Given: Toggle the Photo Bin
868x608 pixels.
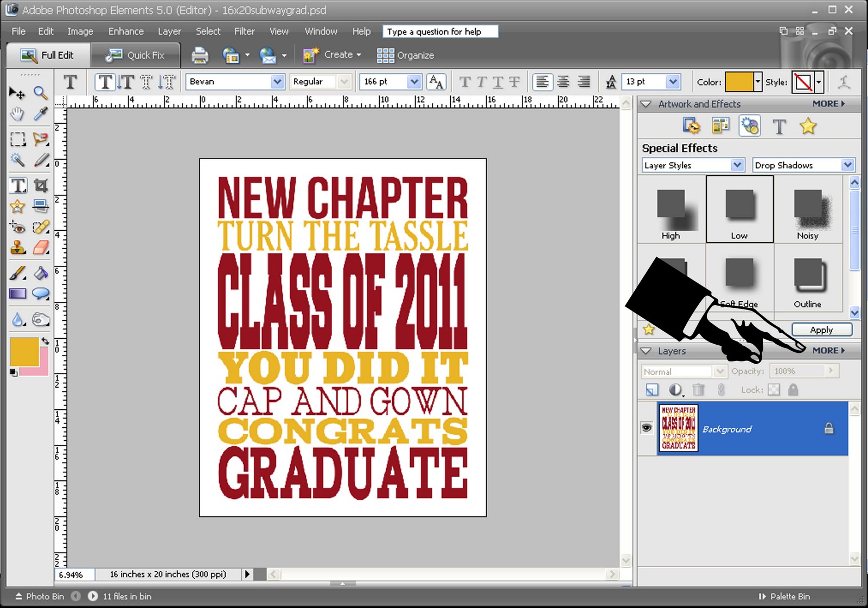Looking at the screenshot, I should 40,596.
